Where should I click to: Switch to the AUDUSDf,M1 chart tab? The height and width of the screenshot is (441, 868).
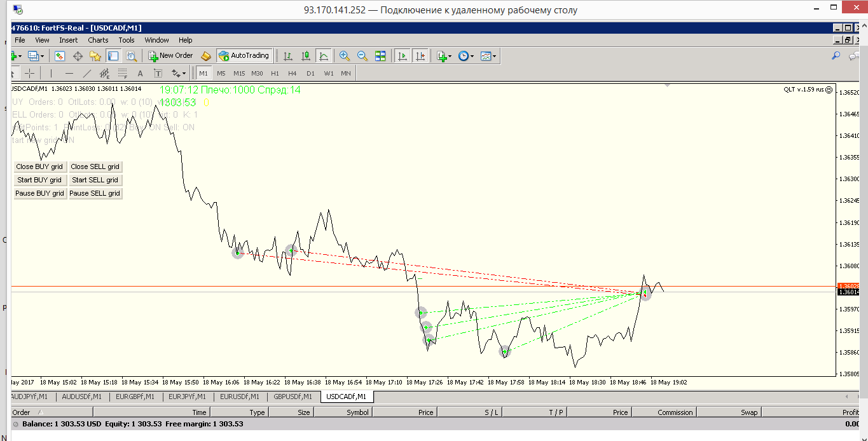point(81,397)
